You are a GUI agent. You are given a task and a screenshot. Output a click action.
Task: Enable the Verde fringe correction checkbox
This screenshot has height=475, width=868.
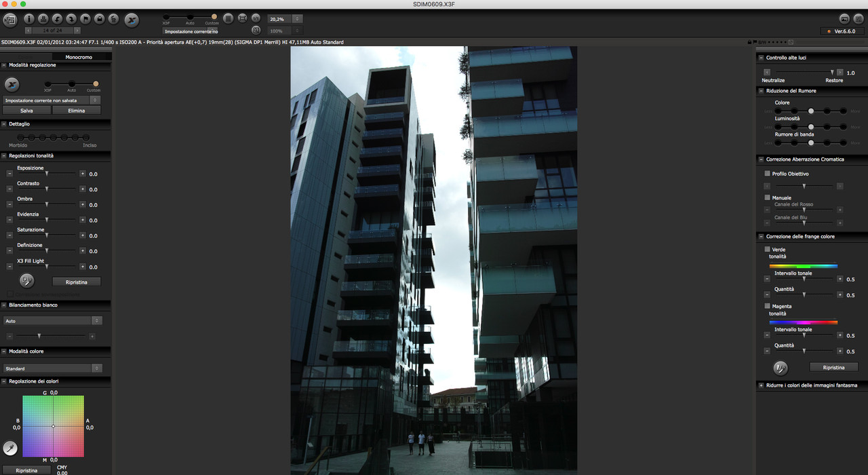click(768, 249)
